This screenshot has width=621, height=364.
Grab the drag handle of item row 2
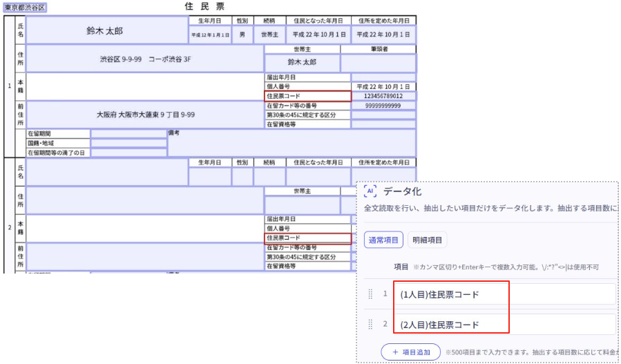[370, 324]
